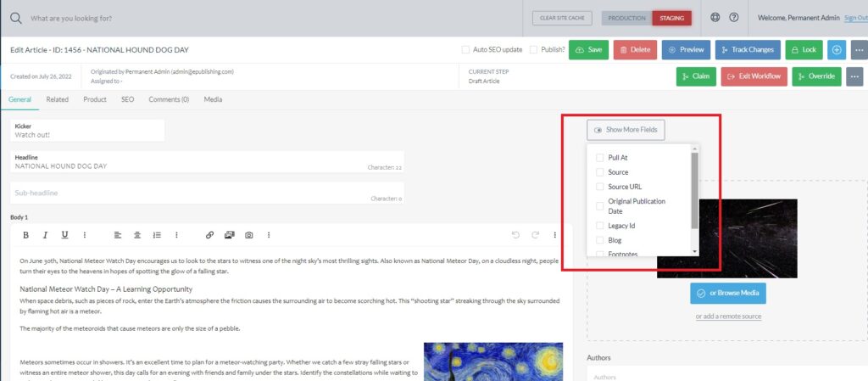Open more options next to the Lock button
This screenshot has height=381, width=868.
coord(856,50)
